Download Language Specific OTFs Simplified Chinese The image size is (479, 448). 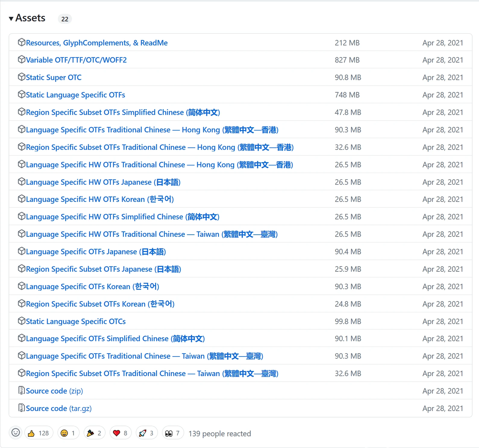[115, 339]
